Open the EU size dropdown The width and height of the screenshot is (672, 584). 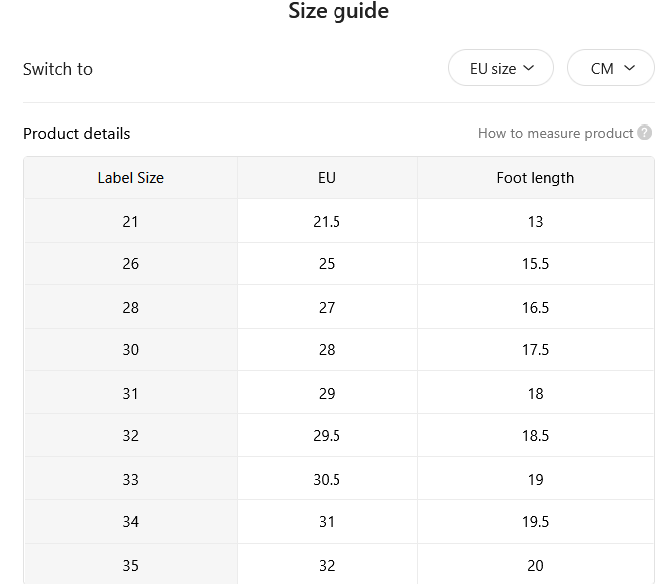point(501,68)
